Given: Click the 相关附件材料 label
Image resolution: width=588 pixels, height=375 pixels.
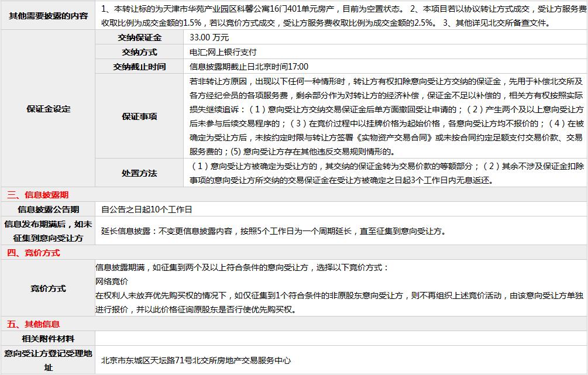Looking at the screenshot, I should pyautogui.click(x=49, y=339).
